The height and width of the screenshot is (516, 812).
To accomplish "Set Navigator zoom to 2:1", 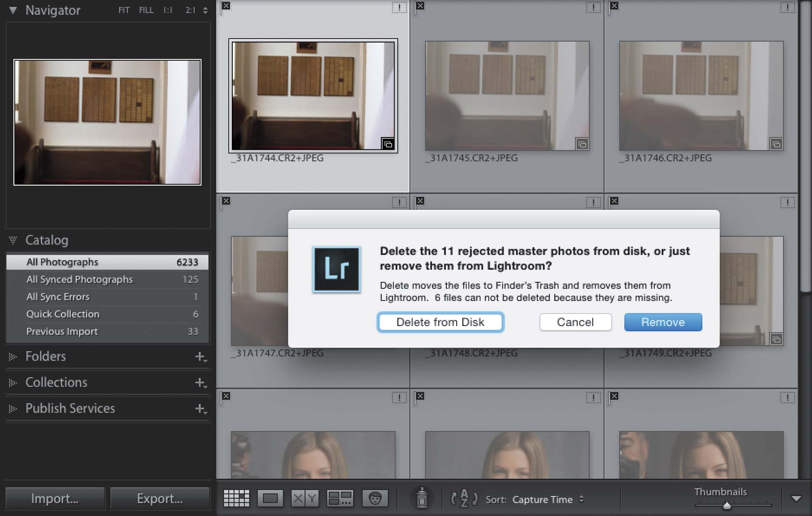I will pyautogui.click(x=190, y=10).
